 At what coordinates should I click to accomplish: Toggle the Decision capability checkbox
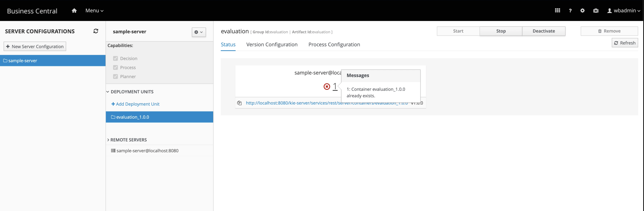click(115, 58)
